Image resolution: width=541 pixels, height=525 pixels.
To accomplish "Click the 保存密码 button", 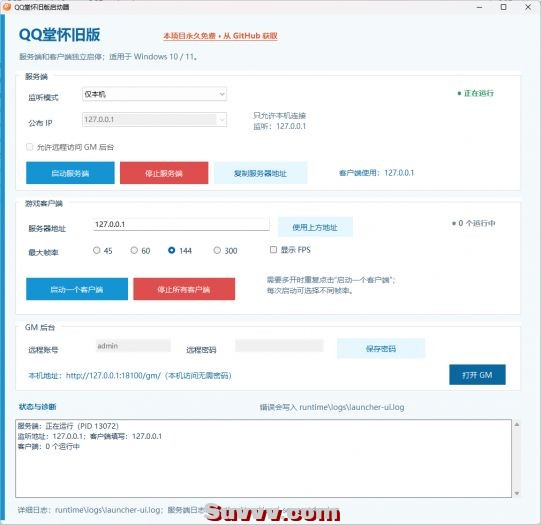I will pos(381,349).
